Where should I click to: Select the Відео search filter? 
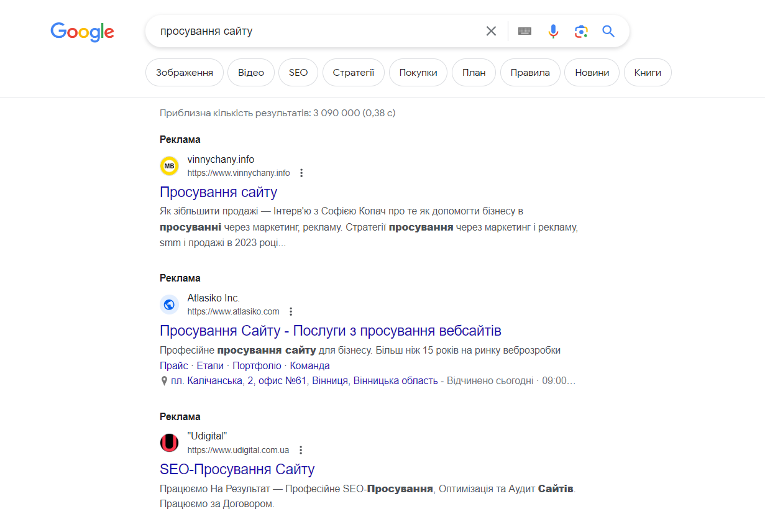[251, 72]
